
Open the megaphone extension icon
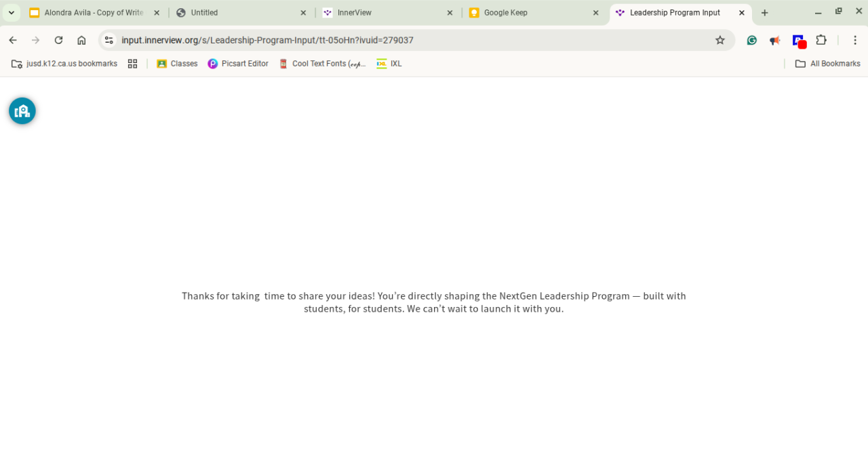[774, 41]
